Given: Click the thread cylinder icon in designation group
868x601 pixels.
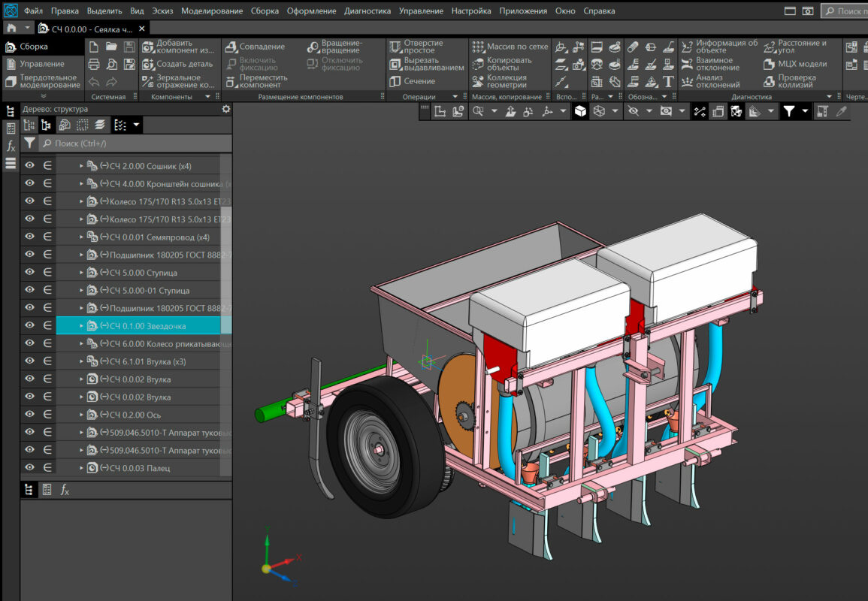Looking at the screenshot, I should (633, 47).
